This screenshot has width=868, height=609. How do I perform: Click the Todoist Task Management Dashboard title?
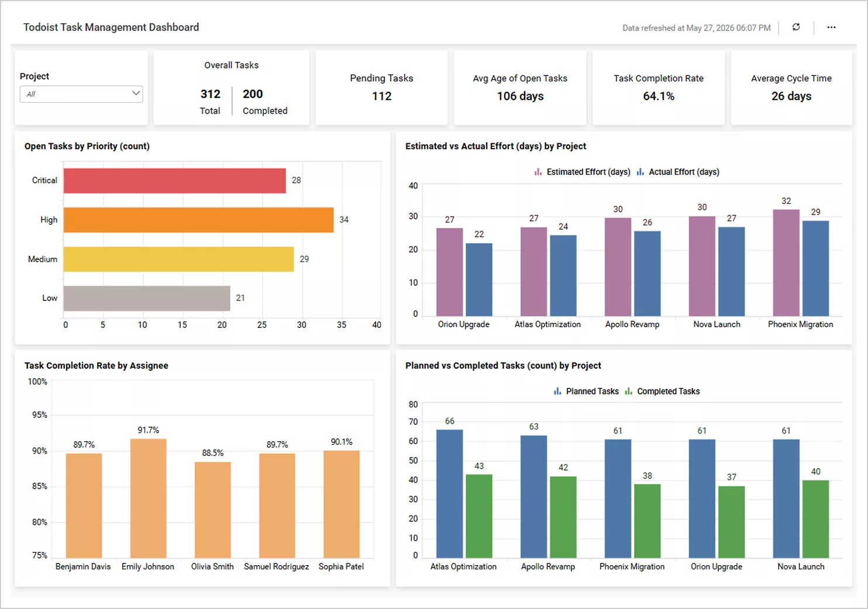click(x=111, y=27)
